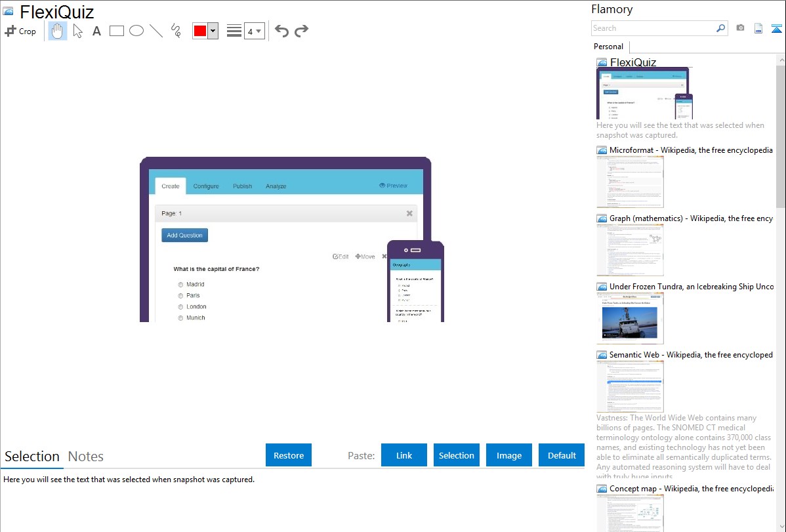The width and height of the screenshot is (786, 532).
Task: Click the icon beside Concept map title
Action: pyautogui.click(x=602, y=489)
